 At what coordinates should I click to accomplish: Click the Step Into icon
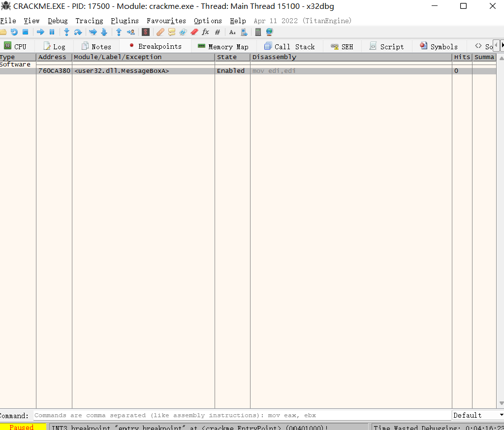coord(66,32)
